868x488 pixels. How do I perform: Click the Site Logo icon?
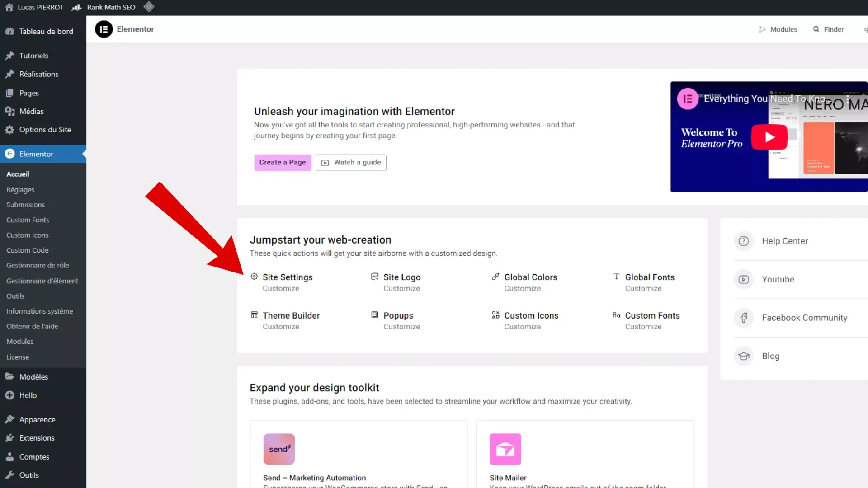click(x=375, y=277)
